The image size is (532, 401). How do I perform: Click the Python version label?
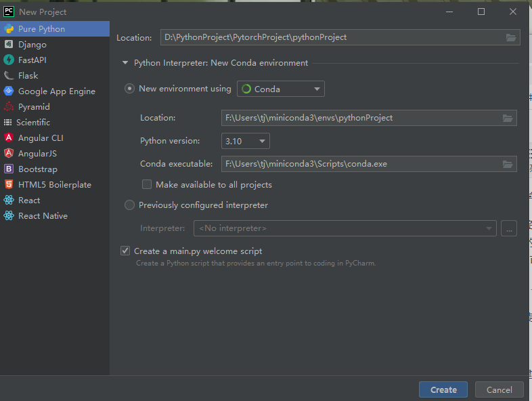point(170,141)
